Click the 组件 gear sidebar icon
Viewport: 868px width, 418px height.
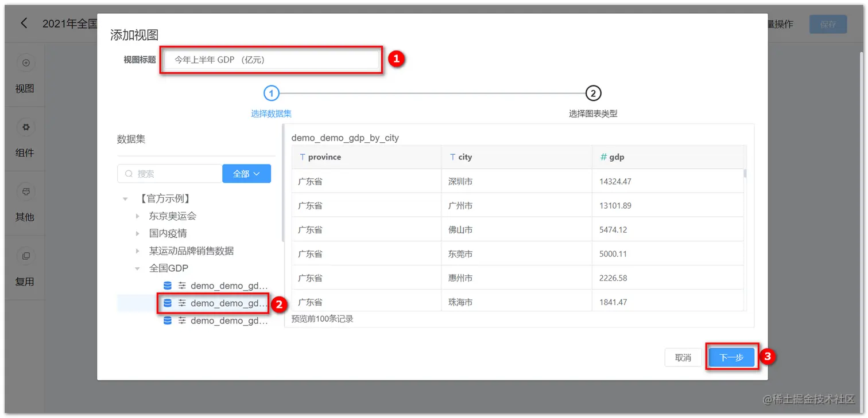(x=25, y=127)
